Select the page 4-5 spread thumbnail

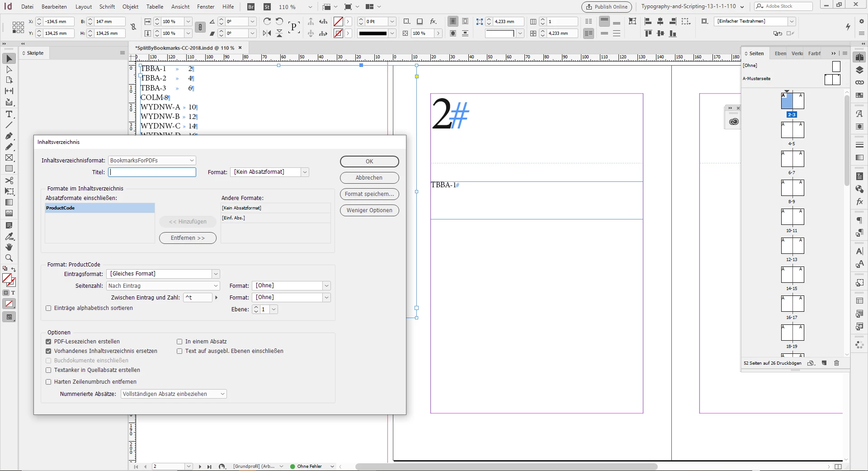tap(793, 130)
